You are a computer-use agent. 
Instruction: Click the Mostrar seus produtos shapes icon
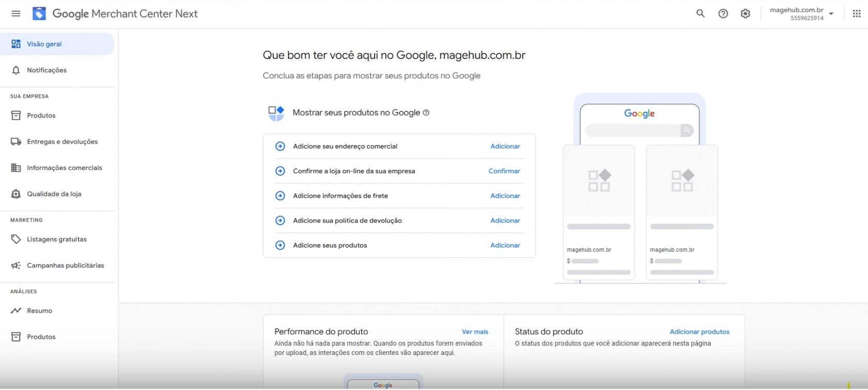[x=276, y=113]
